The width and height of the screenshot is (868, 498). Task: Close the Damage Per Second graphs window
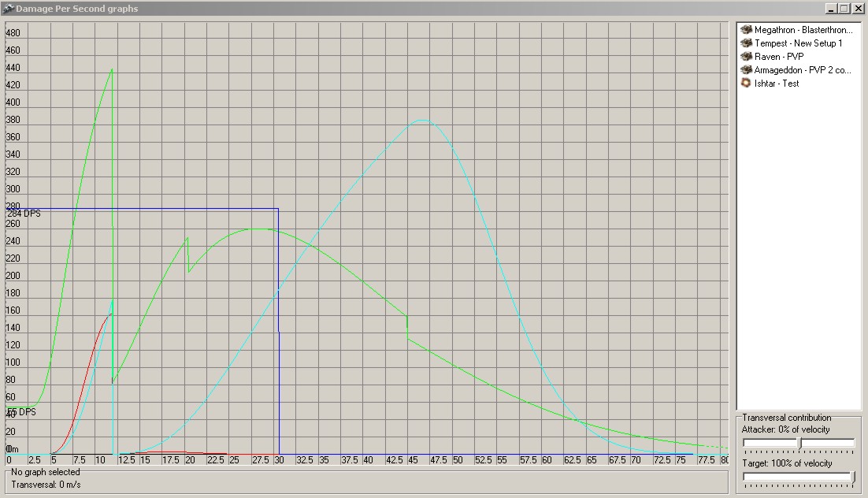coord(858,9)
